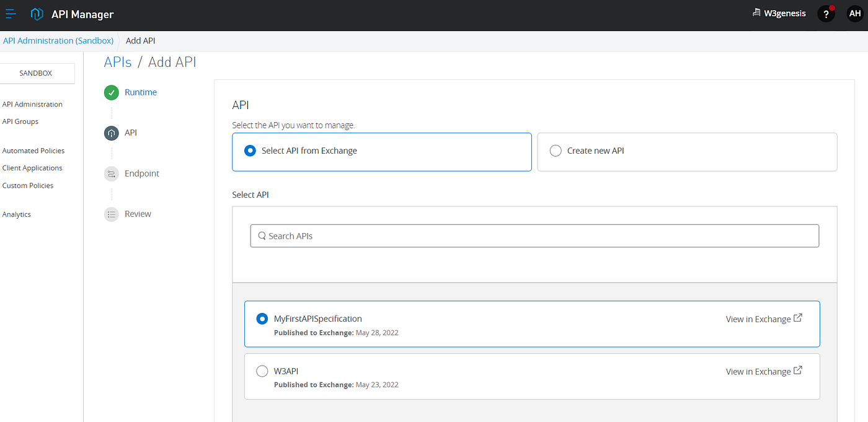868x422 pixels.
Task: Open Analytics from the sidebar
Action: pos(17,214)
